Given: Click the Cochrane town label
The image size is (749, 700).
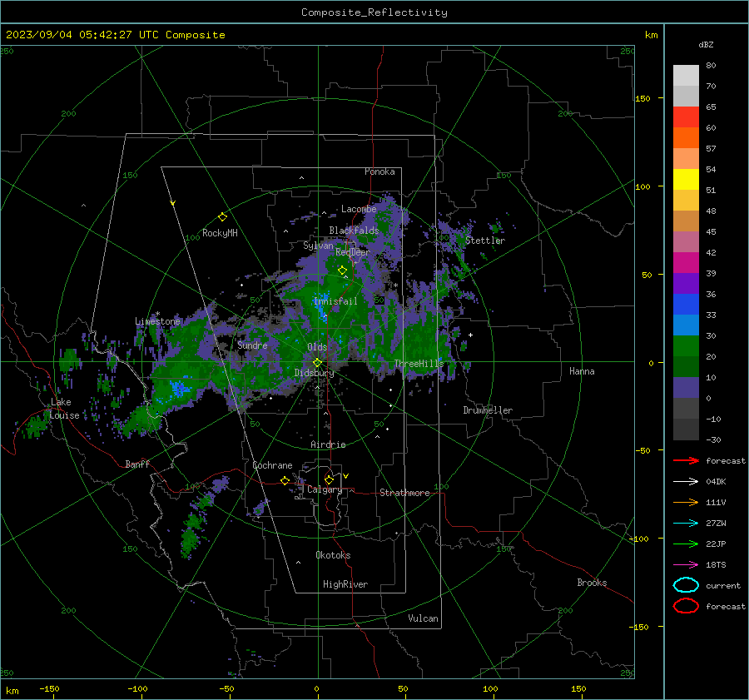Looking at the screenshot, I should coord(272,465).
